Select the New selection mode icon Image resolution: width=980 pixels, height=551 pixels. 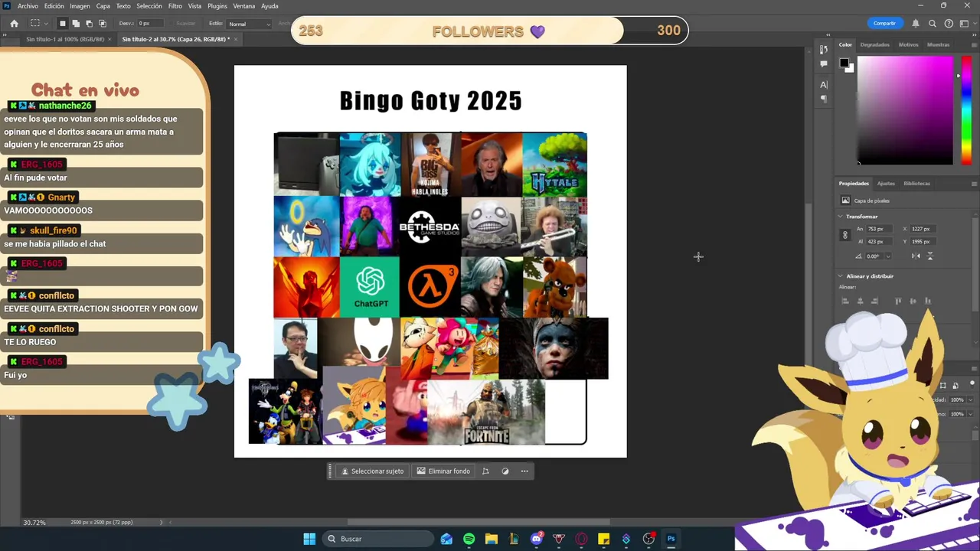click(63, 24)
